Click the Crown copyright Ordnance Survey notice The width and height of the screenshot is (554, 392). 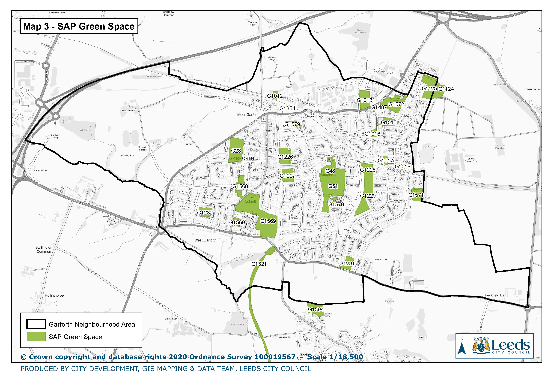pos(192,357)
